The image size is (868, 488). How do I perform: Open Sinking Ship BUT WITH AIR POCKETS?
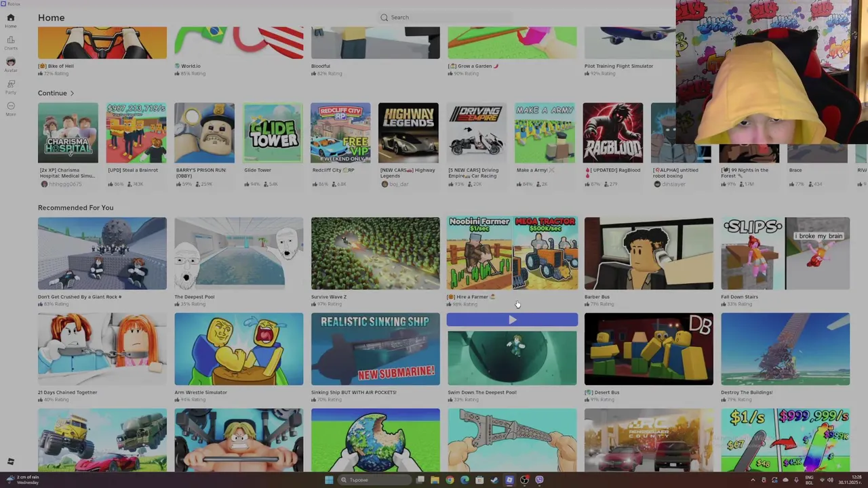coord(375,349)
